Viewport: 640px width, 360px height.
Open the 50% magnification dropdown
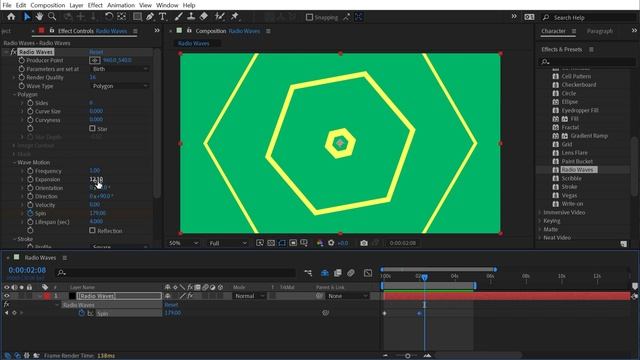183,243
